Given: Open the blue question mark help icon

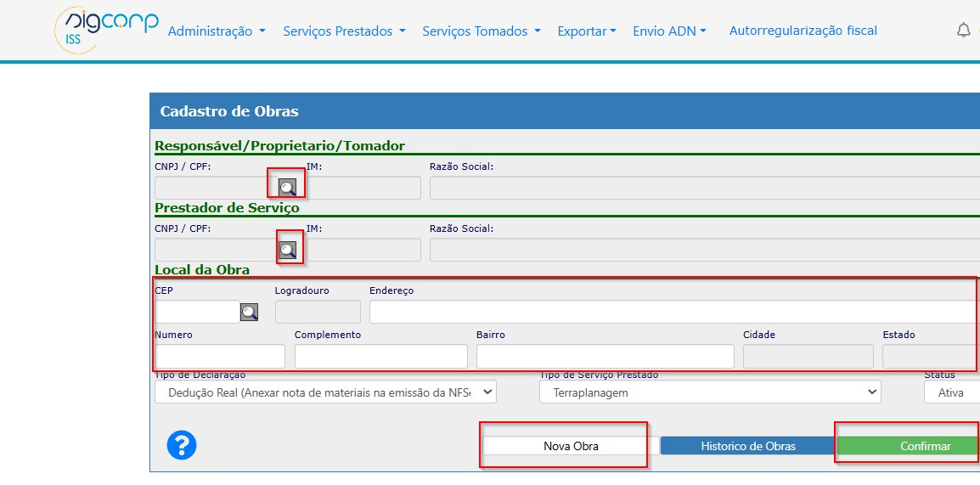Looking at the screenshot, I should point(182,445).
